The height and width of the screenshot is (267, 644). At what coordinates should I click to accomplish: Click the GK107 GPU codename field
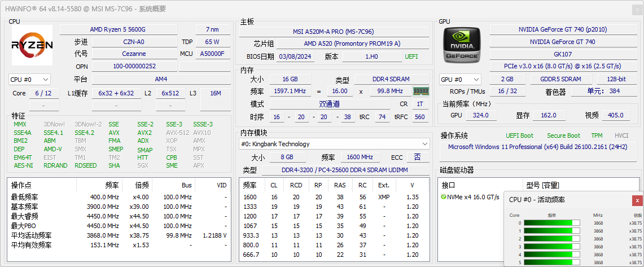(x=562, y=54)
